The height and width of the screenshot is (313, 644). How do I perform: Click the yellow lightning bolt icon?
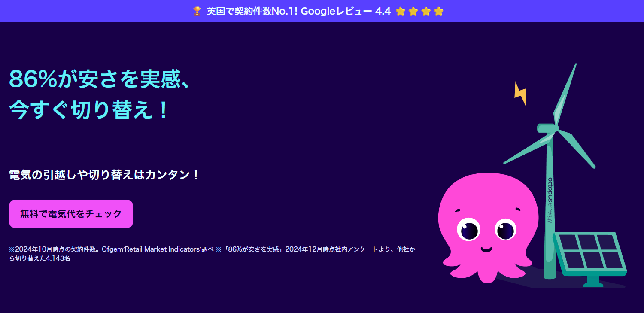[x=520, y=94]
